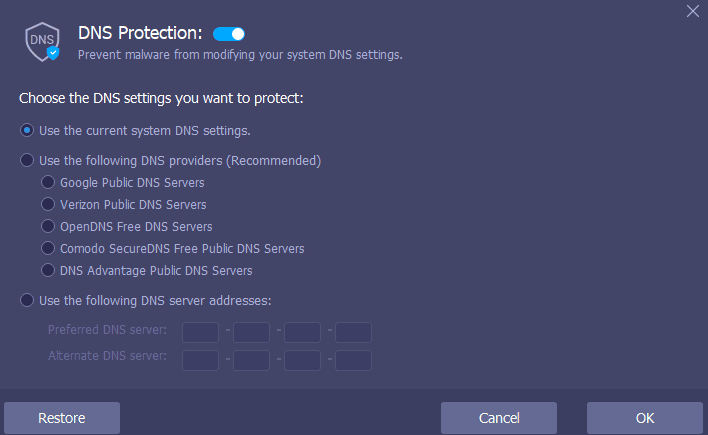Click third octet of Alternate DNS server

[x=302, y=359]
